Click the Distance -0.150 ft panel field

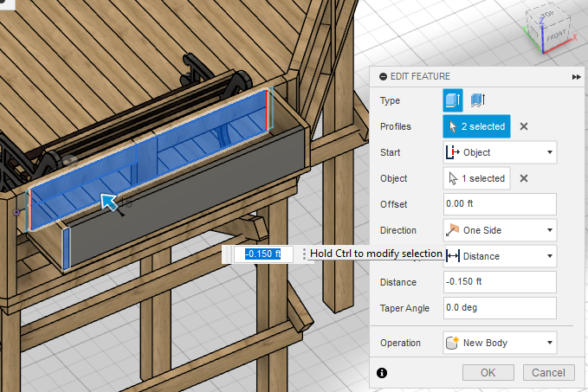500,282
